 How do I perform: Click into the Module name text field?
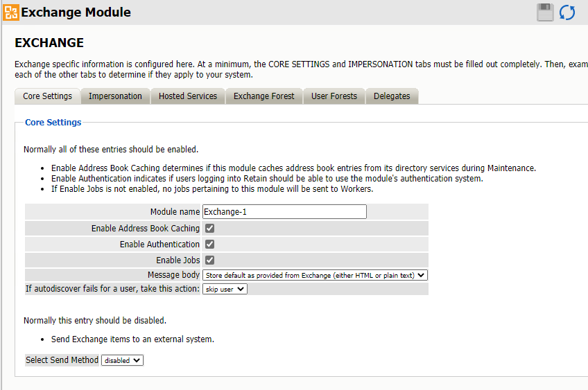tap(284, 212)
